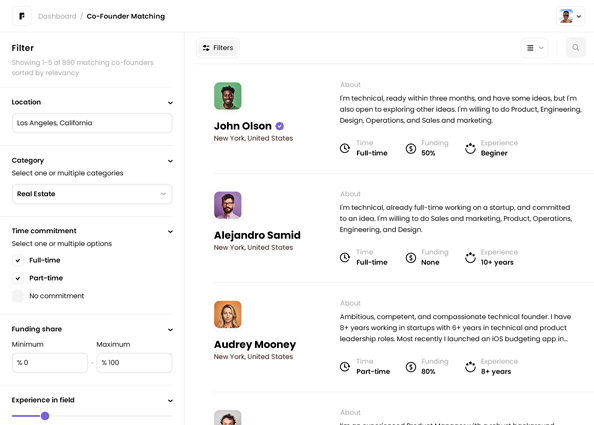594x425 pixels.
Task: Click the app logo icon in header
Action: coord(22,16)
